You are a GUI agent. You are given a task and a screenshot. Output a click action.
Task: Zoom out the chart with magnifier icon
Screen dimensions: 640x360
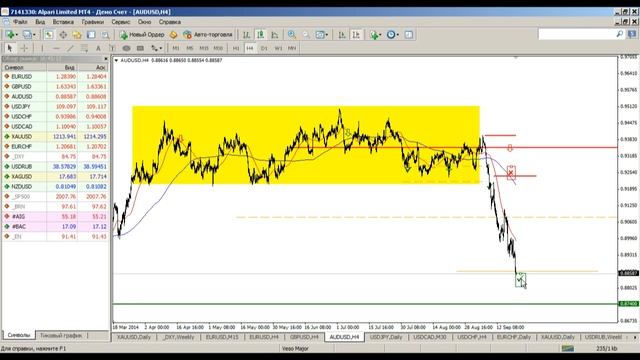[x=306, y=35]
